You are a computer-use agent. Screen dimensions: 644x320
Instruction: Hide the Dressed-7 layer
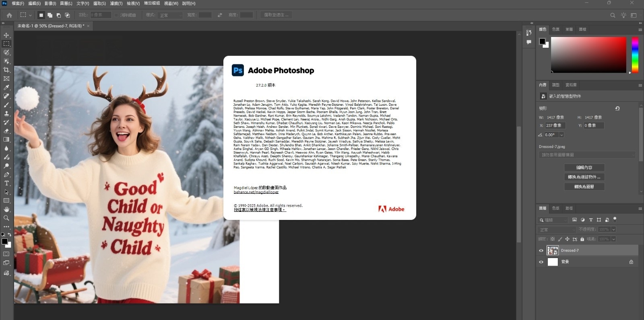click(x=541, y=250)
